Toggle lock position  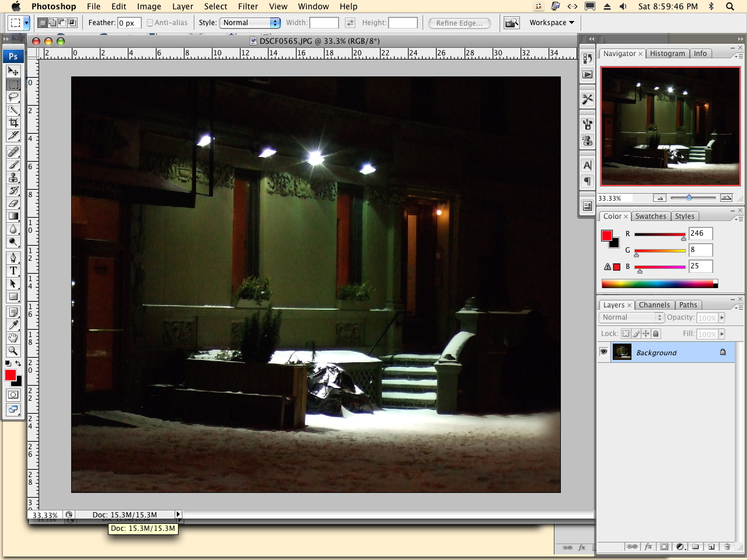coord(646,334)
